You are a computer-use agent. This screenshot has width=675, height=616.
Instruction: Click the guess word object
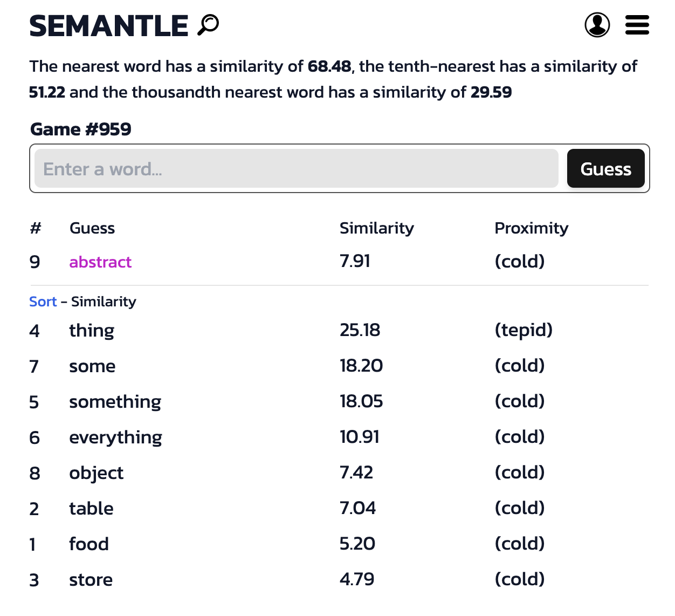coord(96,473)
